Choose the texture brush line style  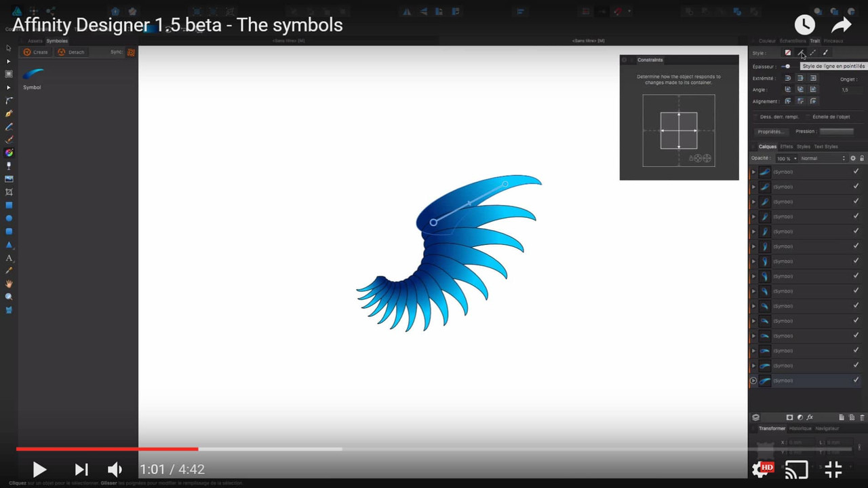825,53
